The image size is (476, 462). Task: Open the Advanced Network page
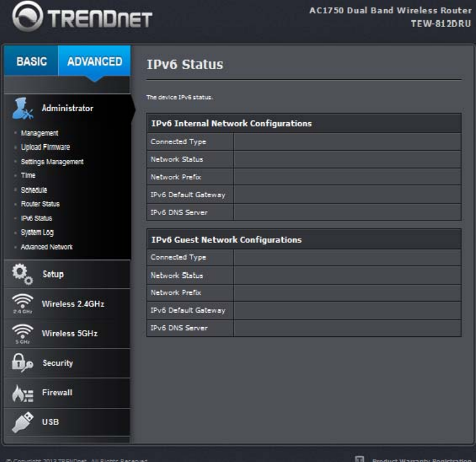click(47, 247)
